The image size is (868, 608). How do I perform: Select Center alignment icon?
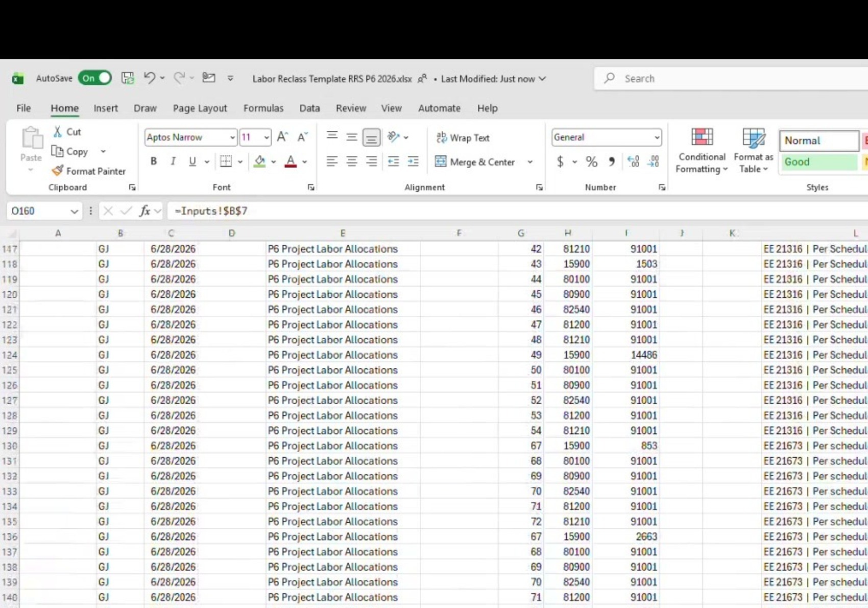point(351,161)
